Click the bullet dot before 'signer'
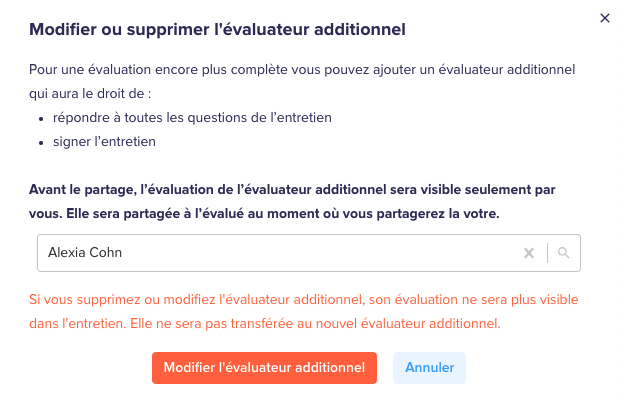 point(41,143)
